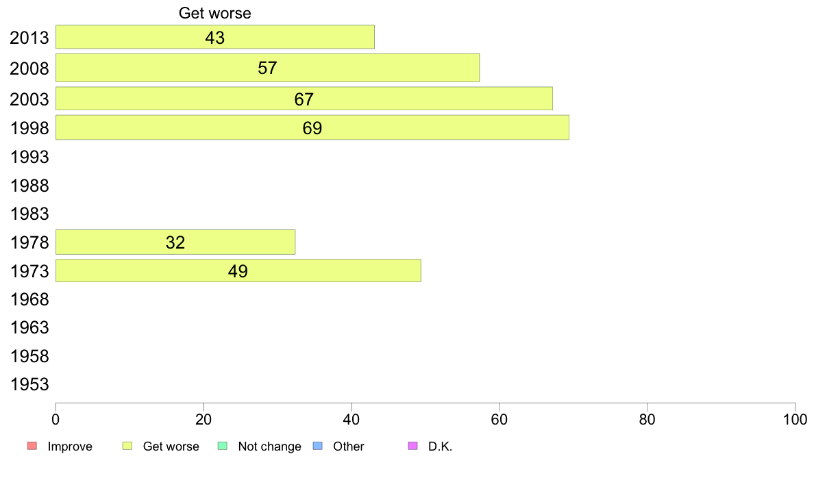Click the Not change legend label
Image resolution: width=814 pixels, height=504 pixels.
click(269, 446)
